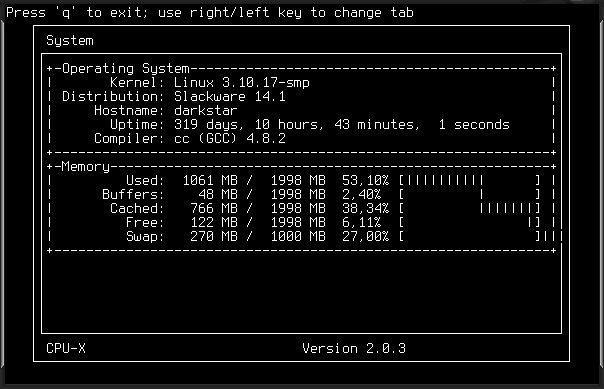Click free memory value 122 MB
Viewport: 604px width, 389px height.
pos(214,222)
